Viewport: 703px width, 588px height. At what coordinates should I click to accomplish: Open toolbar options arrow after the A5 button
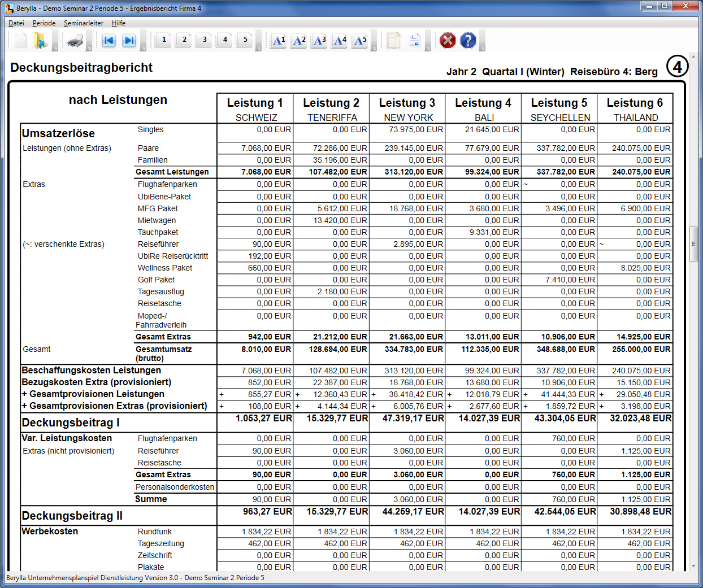tap(374, 41)
